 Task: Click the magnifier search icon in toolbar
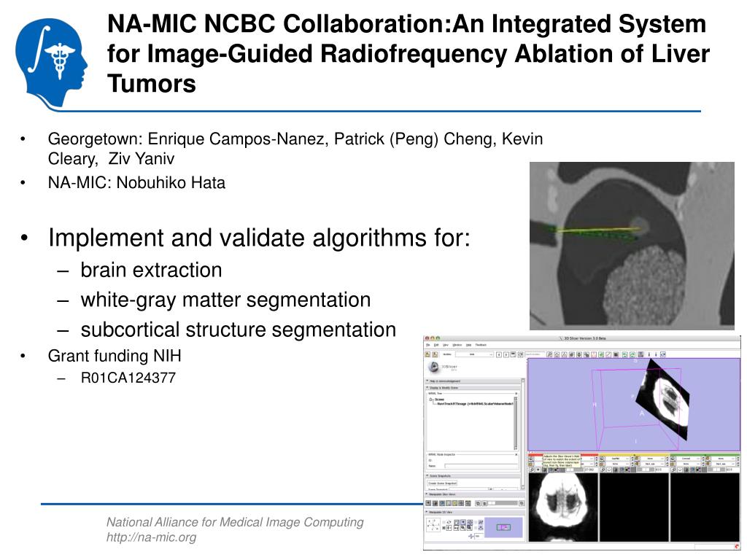click(549, 354)
